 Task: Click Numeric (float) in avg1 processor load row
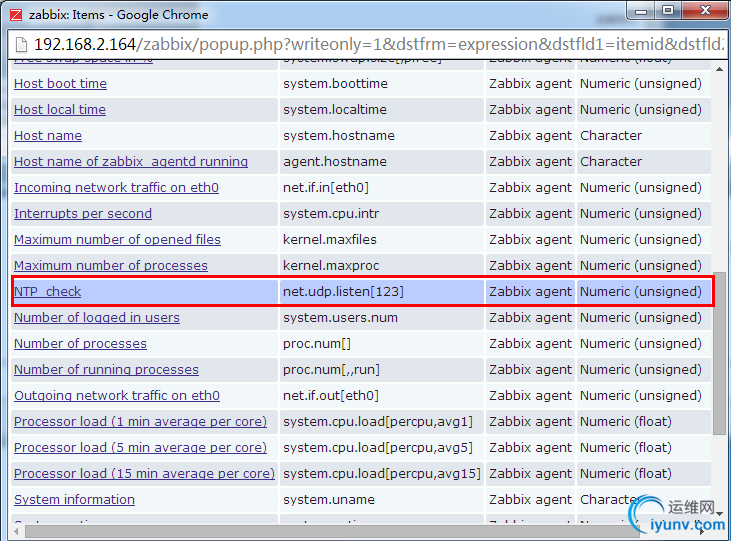tap(626, 422)
